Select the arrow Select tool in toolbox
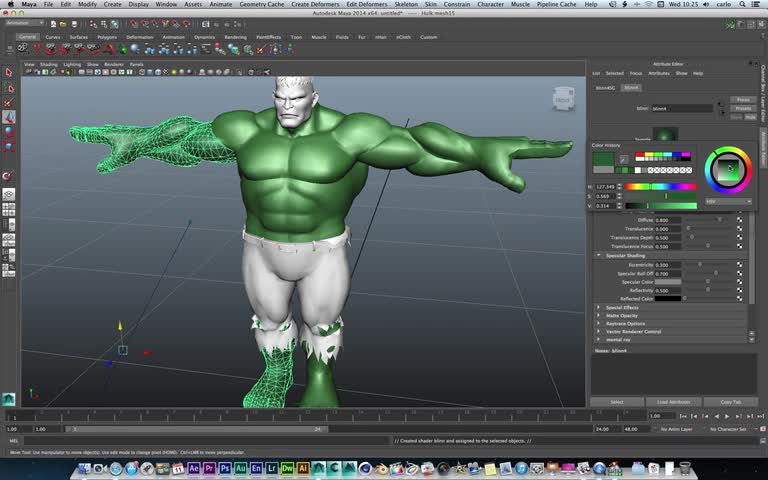The height and width of the screenshot is (480, 768). tap(8, 73)
